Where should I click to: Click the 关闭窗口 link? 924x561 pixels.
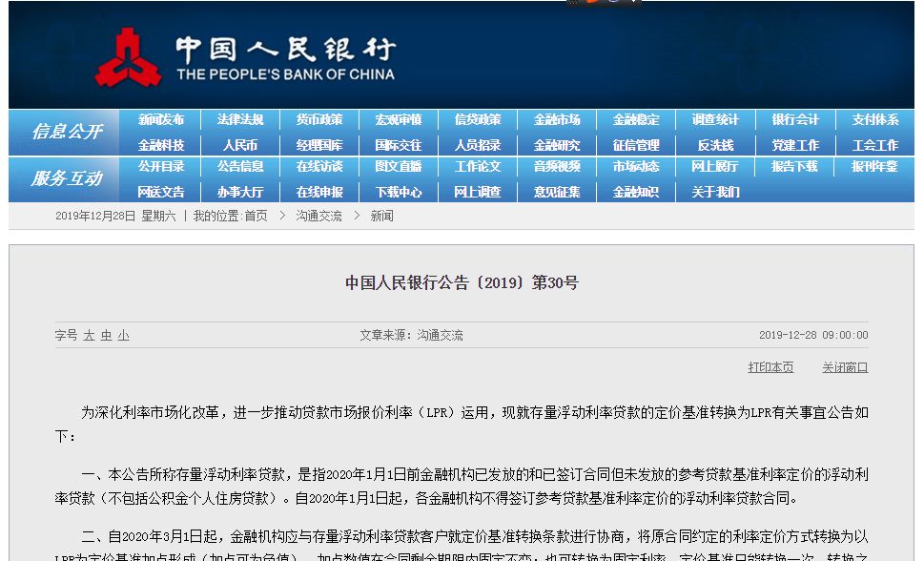coord(845,367)
